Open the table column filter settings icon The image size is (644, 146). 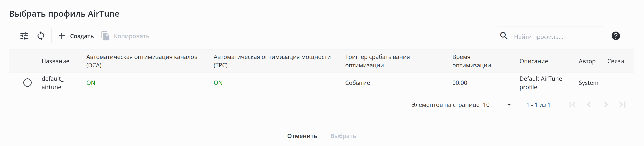24,36
